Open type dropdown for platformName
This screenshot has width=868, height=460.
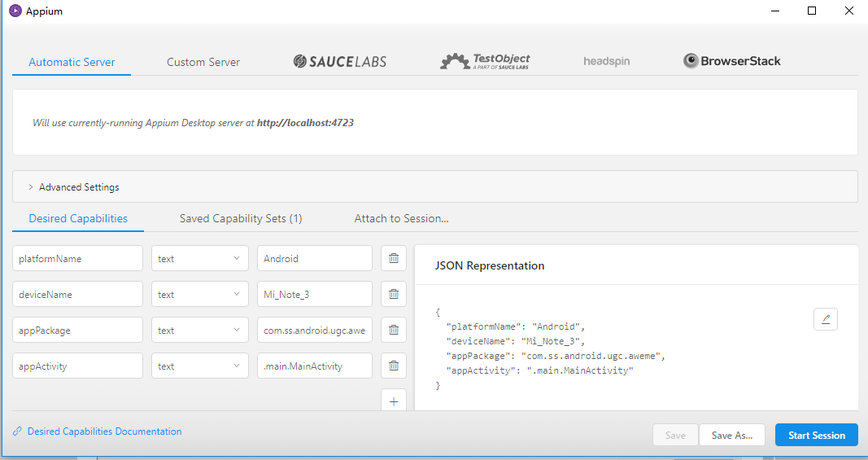199,258
